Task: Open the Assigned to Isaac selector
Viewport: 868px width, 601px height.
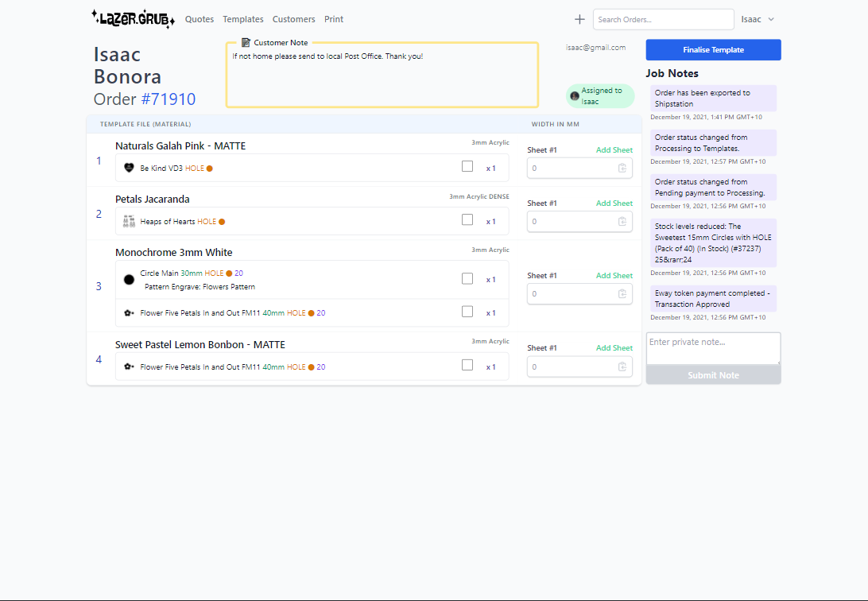Action: click(x=600, y=96)
